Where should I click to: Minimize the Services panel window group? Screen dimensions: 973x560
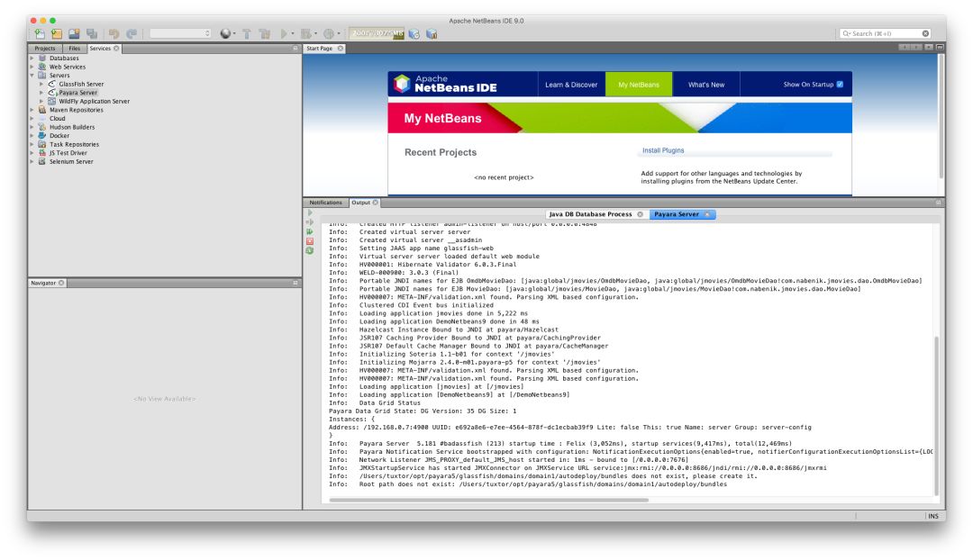pos(296,49)
